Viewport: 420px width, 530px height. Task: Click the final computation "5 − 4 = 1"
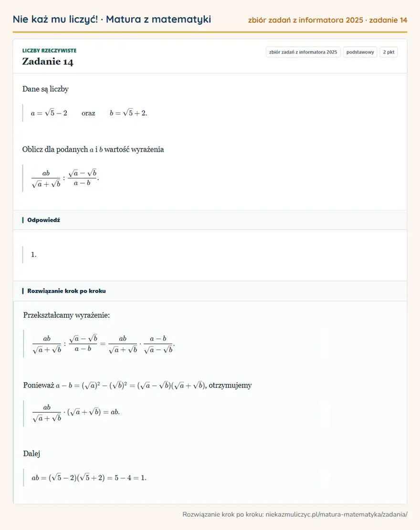click(x=130, y=478)
